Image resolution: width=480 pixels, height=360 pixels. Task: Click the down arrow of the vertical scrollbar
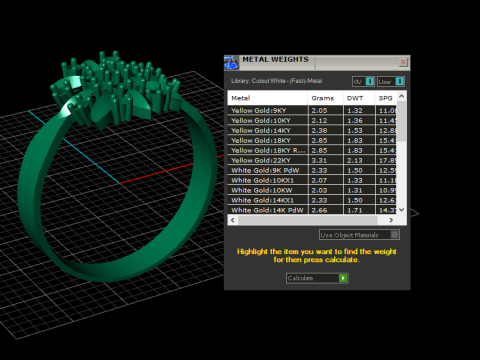tap(402, 210)
